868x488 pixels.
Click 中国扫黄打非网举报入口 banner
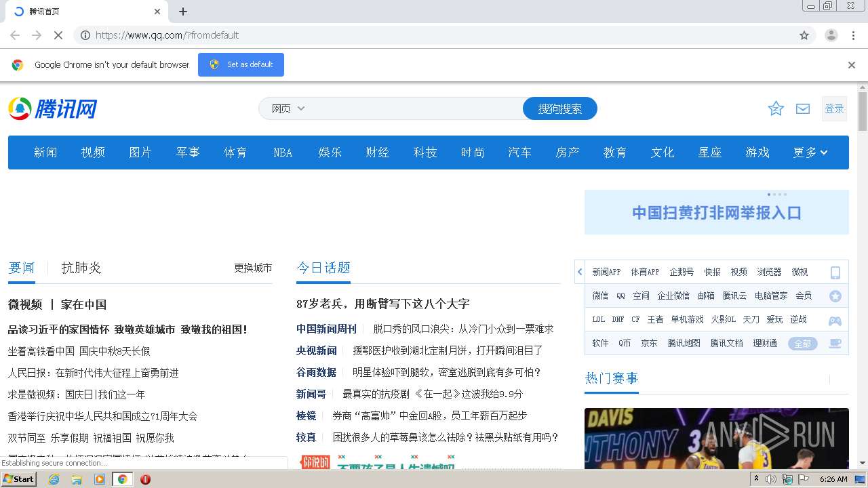pyautogui.click(x=717, y=212)
